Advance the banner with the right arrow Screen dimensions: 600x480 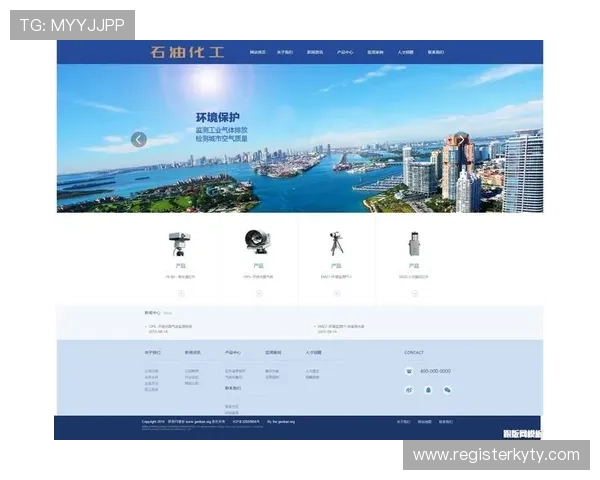coord(461,140)
